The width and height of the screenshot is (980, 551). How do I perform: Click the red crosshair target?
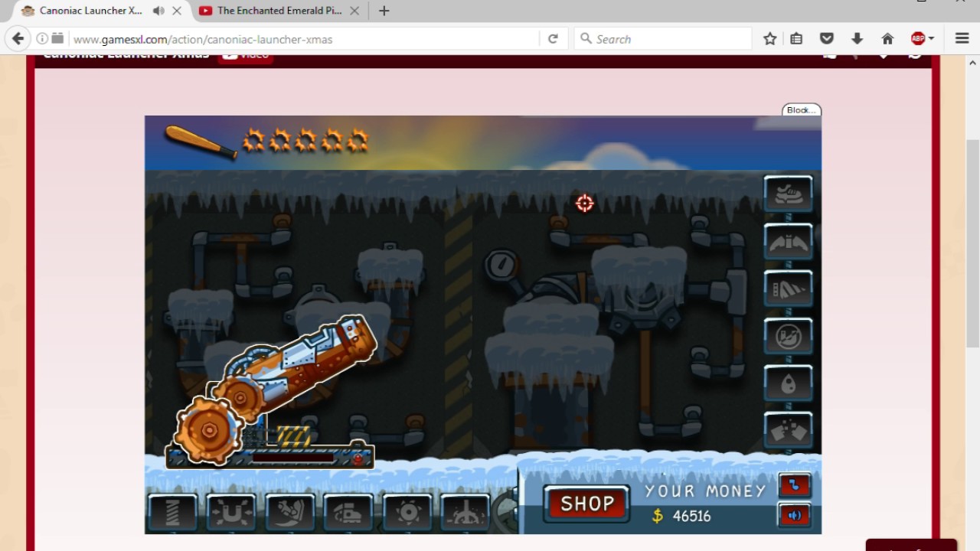pos(585,203)
